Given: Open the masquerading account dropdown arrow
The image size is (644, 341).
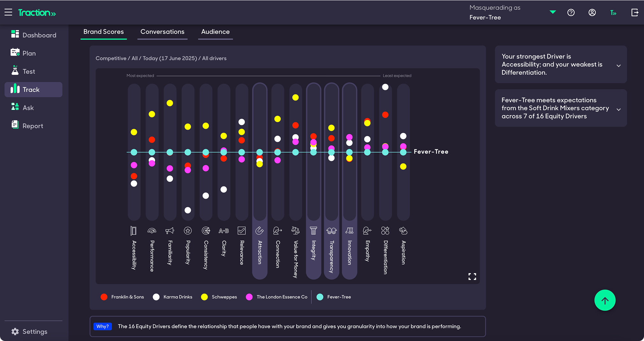Looking at the screenshot, I should (x=553, y=12).
